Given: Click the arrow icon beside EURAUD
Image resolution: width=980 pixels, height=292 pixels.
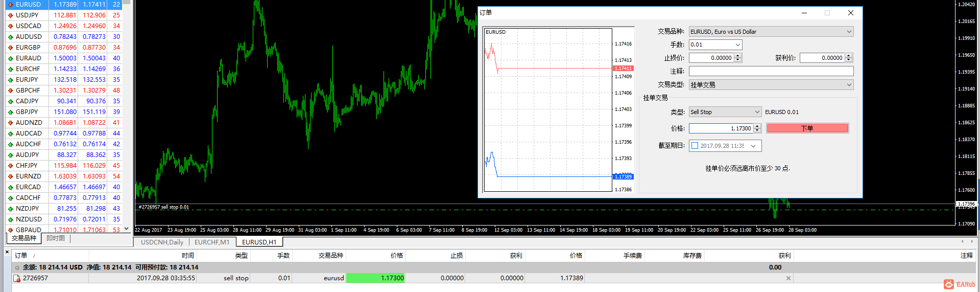Looking at the screenshot, I should click(x=10, y=58).
